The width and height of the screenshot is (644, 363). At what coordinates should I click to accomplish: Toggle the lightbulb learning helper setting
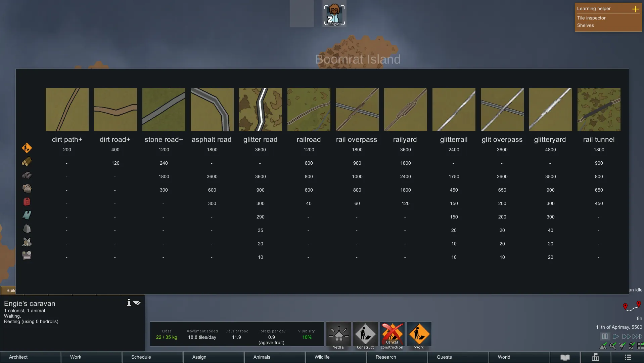[622, 346]
